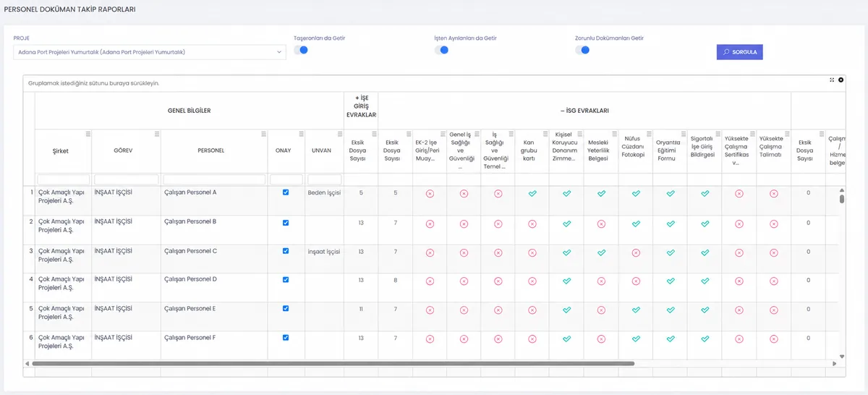Toggle the İşten Ayrılanları da Getir switch

[441, 50]
